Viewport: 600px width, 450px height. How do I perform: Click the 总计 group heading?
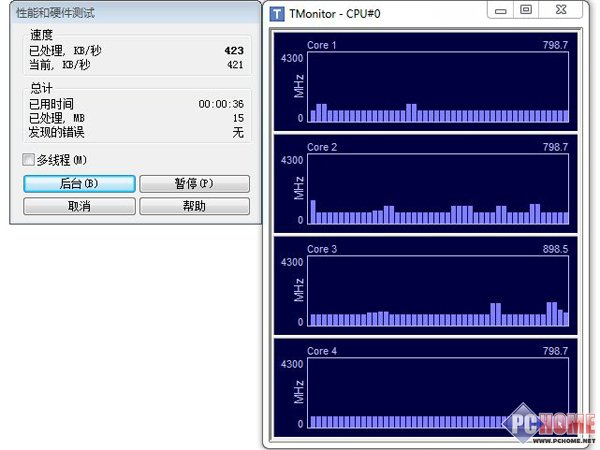pos(41,88)
